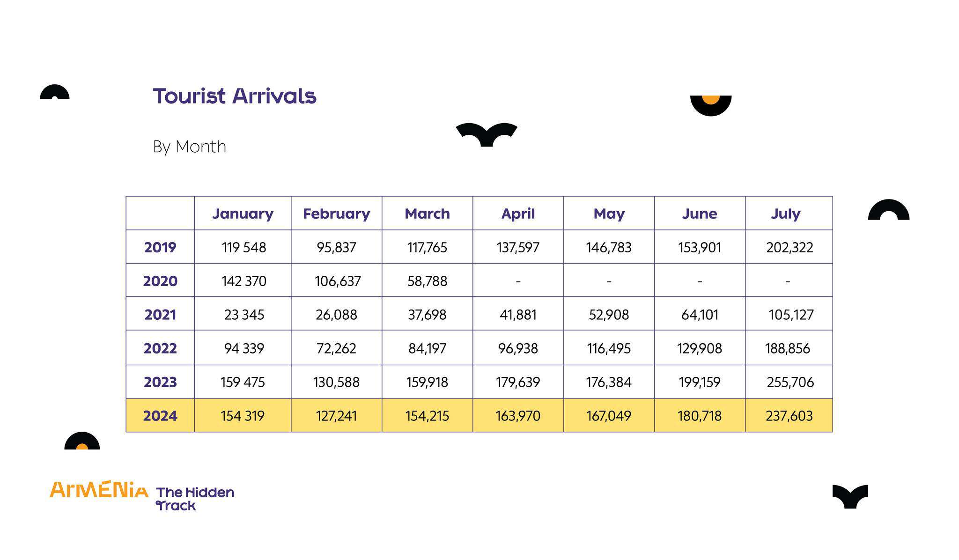The height and width of the screenshot is (560, 959).
Task: Click the 2019 row label
Action: [160, 247]
